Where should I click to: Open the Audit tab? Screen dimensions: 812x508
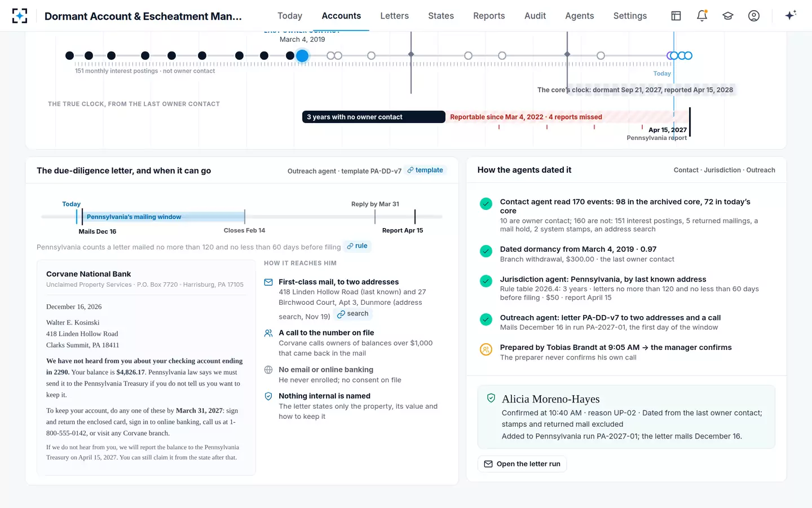pyautogui.click(x=535, y=16)
